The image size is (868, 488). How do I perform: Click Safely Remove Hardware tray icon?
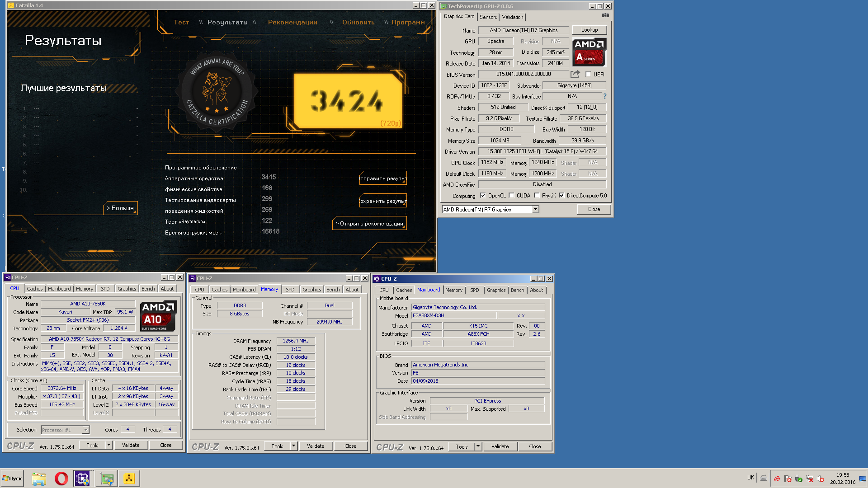click(x=799, y=479)
